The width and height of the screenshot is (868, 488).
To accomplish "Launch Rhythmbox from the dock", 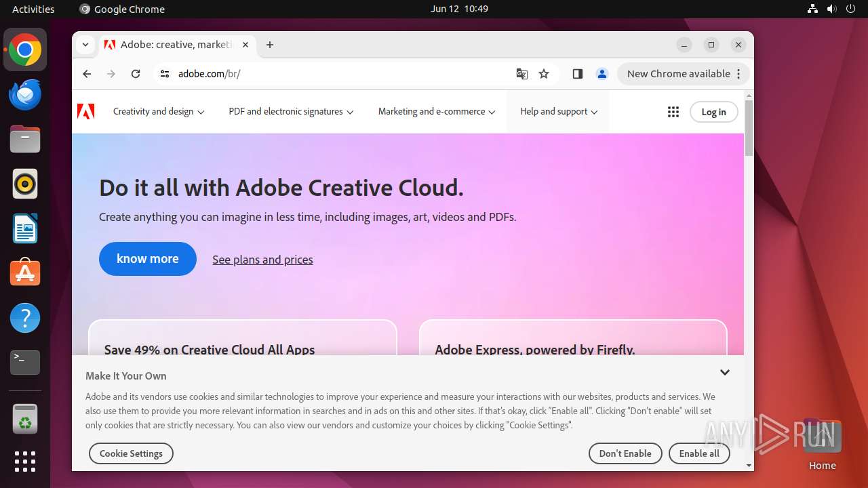I will coord(25,184).
